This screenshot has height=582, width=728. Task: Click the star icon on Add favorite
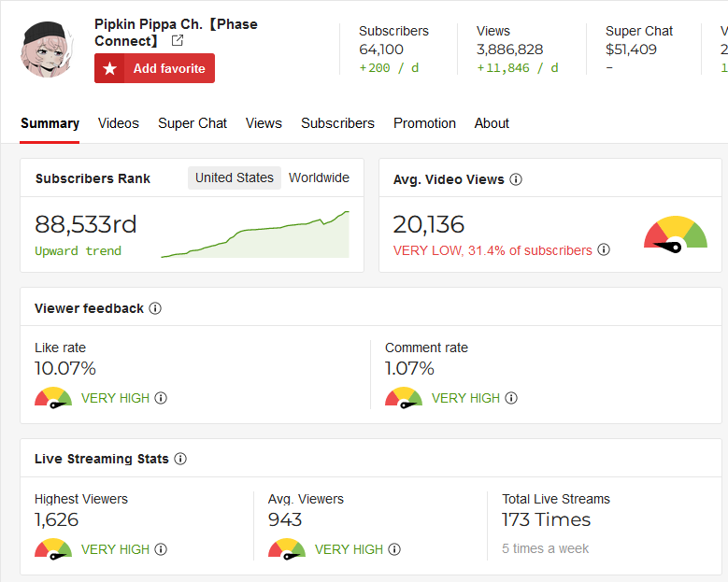point(109,68)
